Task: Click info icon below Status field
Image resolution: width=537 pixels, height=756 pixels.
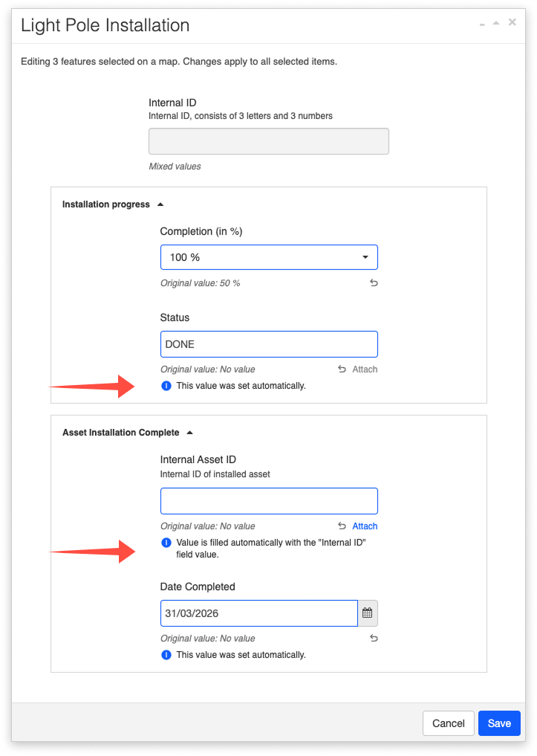Action: tap(166, 386)
